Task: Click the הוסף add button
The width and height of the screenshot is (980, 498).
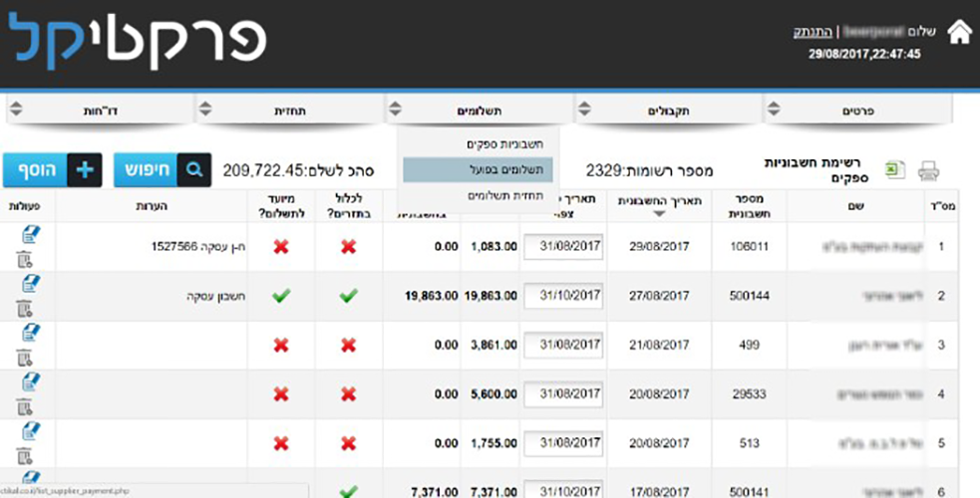Action: (x=52, y=169)
